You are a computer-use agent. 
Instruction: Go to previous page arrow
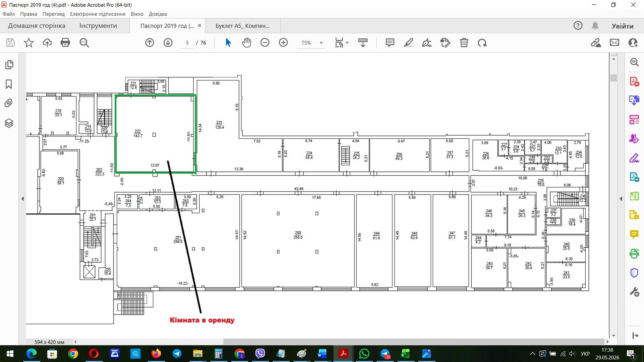point(150,43)
